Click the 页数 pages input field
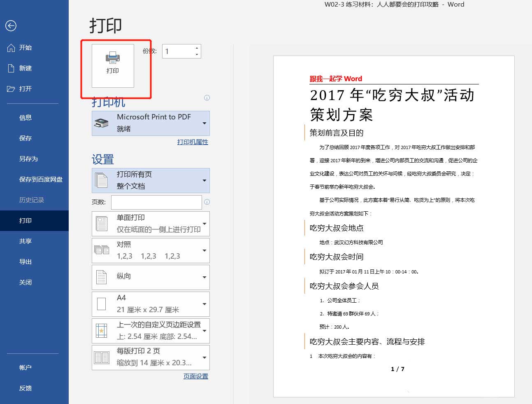 coord(156,202)
